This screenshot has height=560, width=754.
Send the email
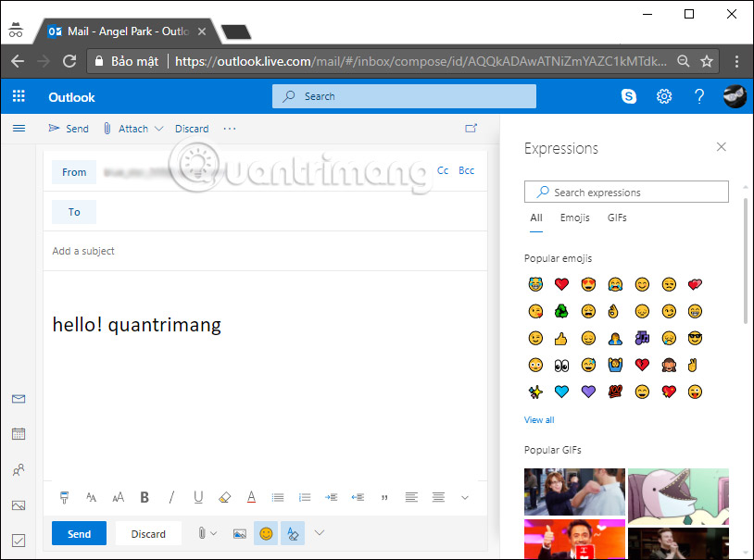point(79,533)
